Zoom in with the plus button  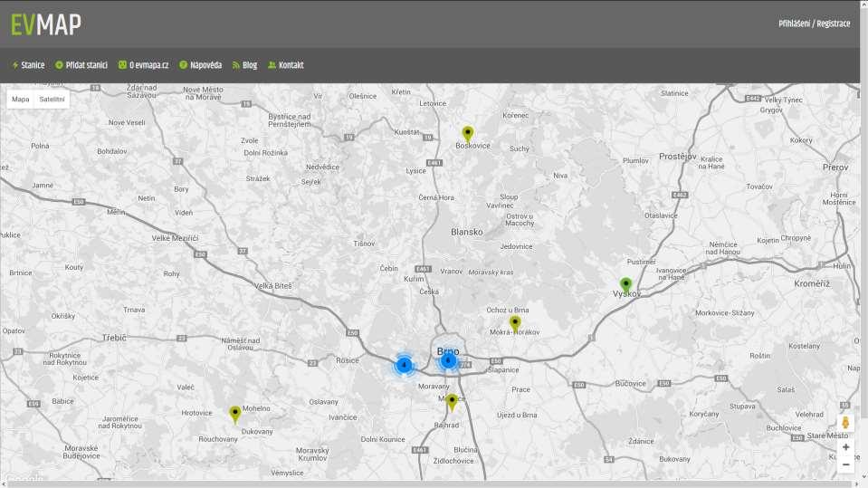pos(846,447)
